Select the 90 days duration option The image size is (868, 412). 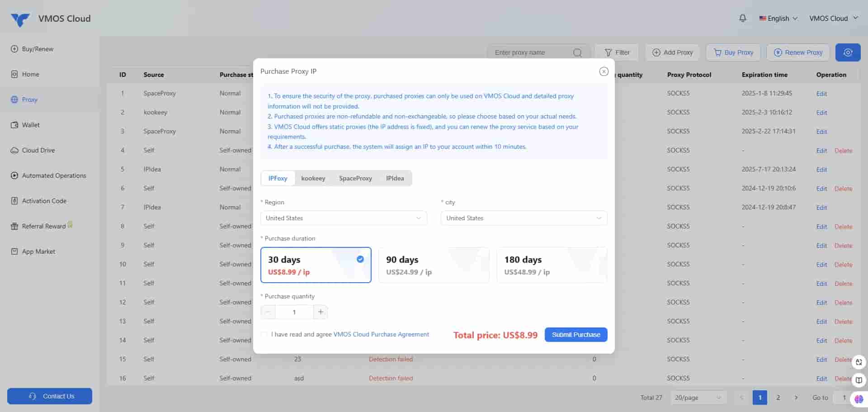click(434, 265)
